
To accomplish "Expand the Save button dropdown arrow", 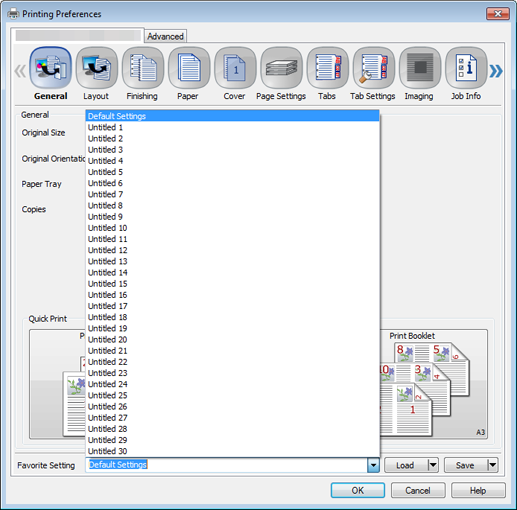I will [493, 465].
